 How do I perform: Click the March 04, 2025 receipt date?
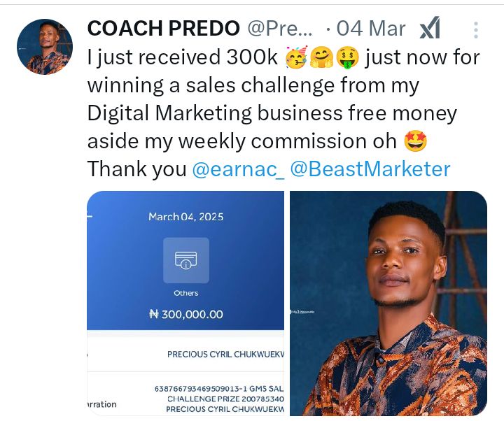(x=185, y=217)
